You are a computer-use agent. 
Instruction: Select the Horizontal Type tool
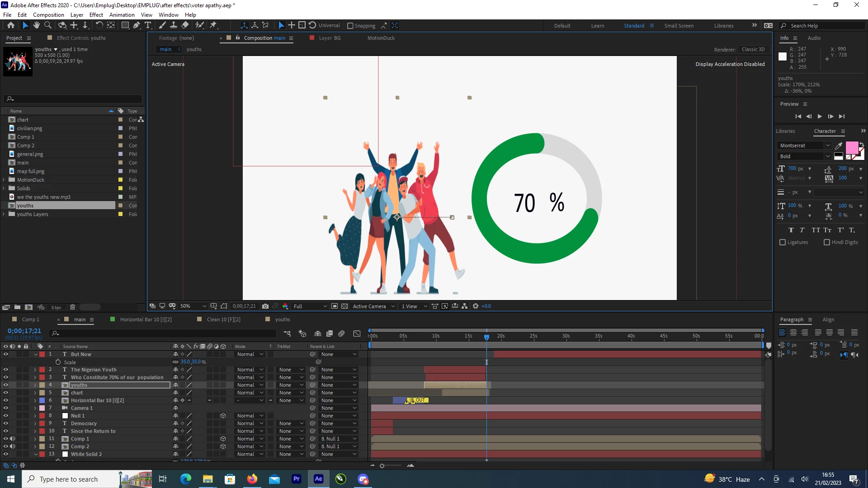click(x=148, y=25)
